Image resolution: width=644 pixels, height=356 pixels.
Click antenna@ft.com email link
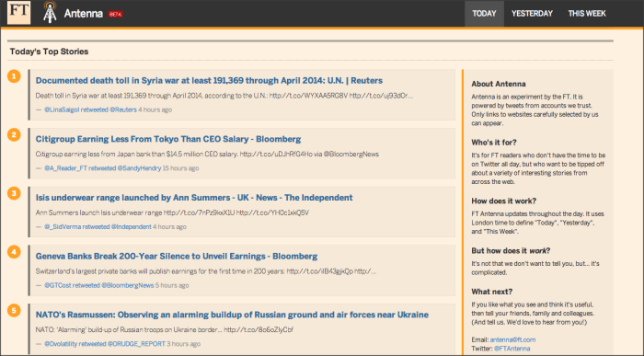(x=512, y=339)
